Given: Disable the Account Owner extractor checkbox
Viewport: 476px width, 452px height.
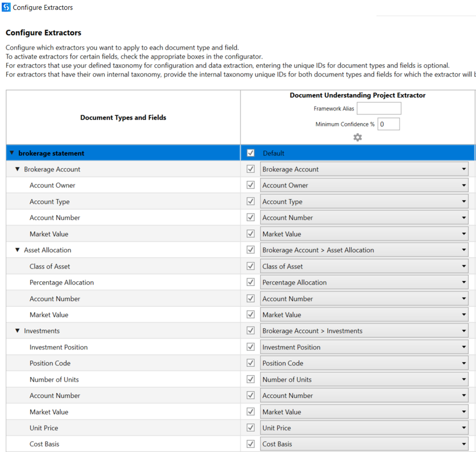Looking at the screenshot, I should (x=250, y=184).
